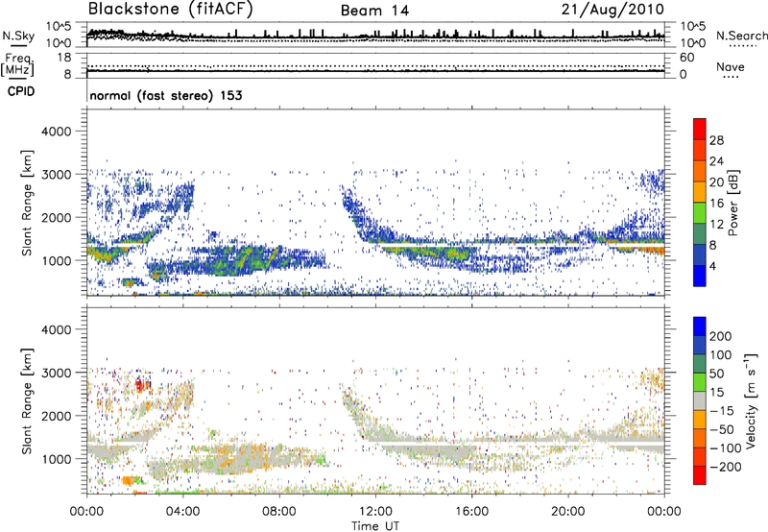Click the 08:00 time axis tick label
This screenshot has width=768, height=532.
coord(279,512)
